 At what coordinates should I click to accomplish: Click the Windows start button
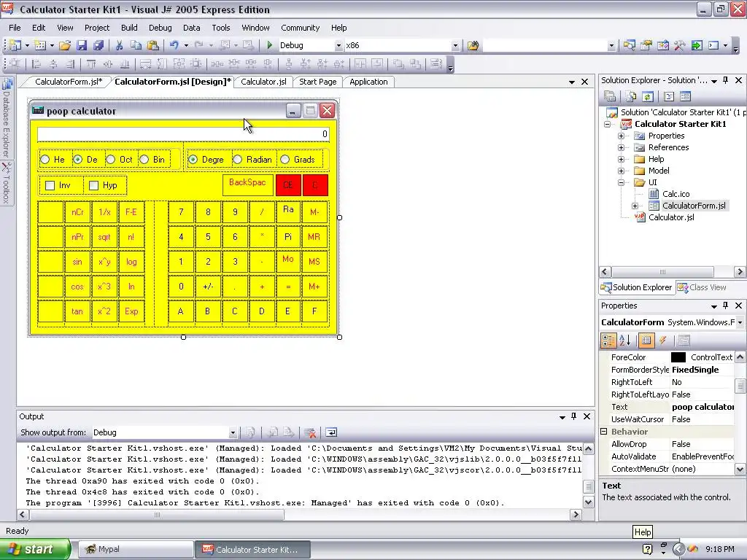pyautogui.click(x=36, y=549)
